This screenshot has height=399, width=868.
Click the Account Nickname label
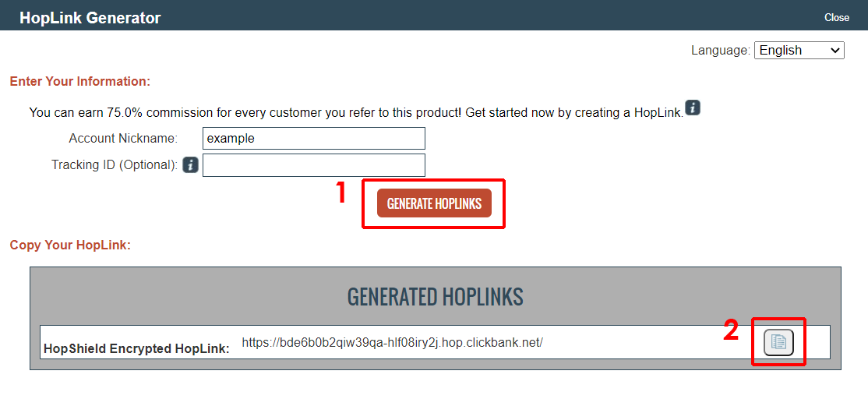[x=123, y=139]
